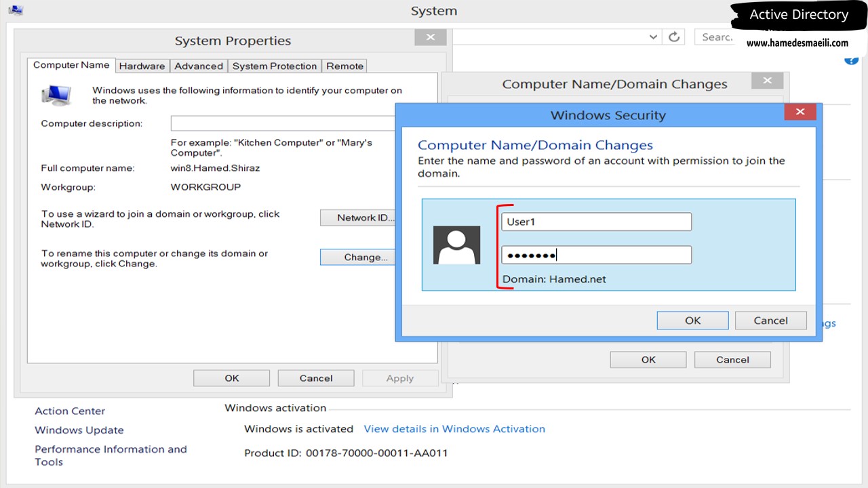The width and height of the screenshot is (868, 488).
Task: Click the full computer name win8.Hamed.Shiraz
Action: point(215,168)
